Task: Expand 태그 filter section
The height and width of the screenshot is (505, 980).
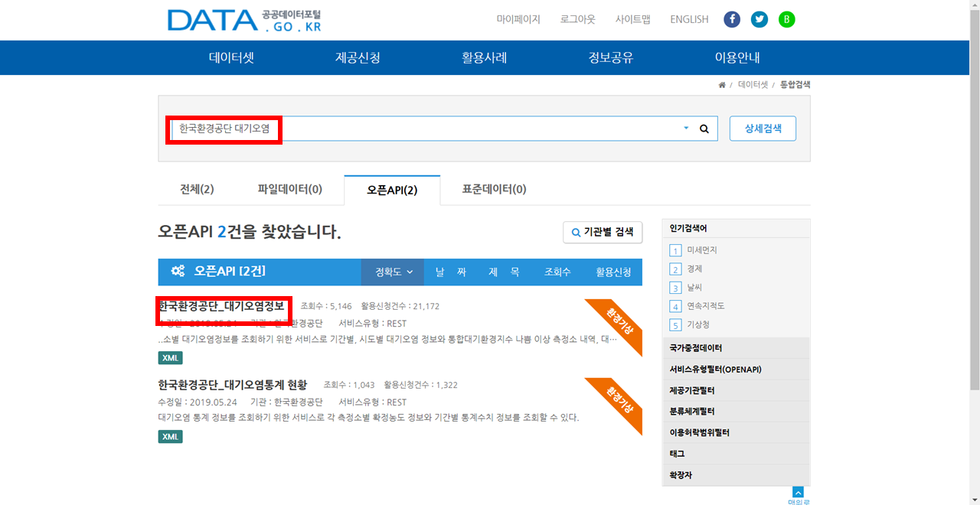Action: pyautogui.click(x=735, y=454)
